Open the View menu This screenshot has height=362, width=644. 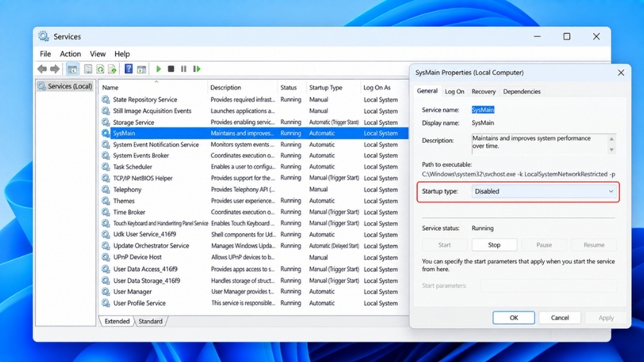pos(98,54)
